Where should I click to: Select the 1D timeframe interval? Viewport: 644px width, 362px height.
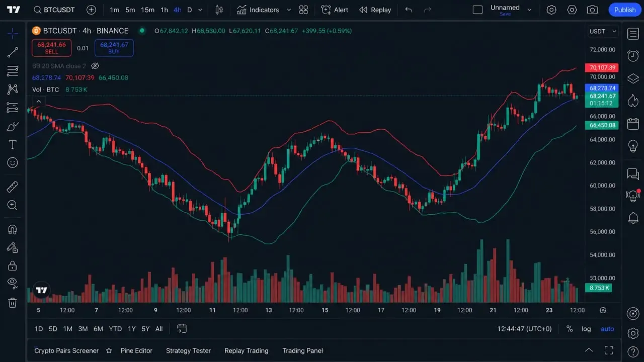coord(39,329)
